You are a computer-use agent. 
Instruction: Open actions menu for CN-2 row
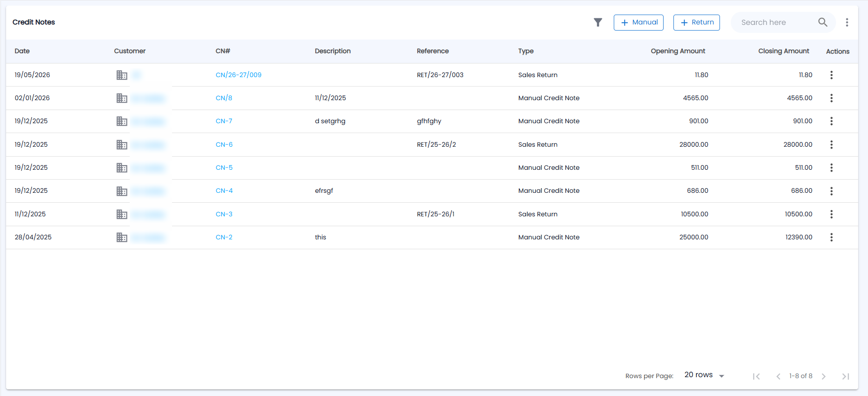(831, 237)
